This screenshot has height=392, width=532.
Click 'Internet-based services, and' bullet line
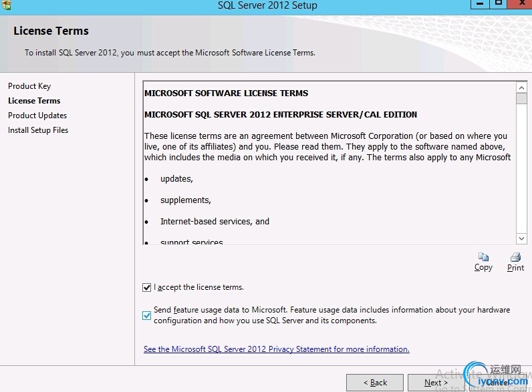tap(215, 222)
